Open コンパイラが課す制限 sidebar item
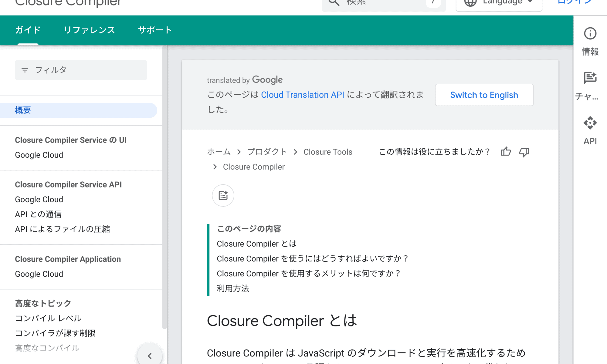The height and width of the screenshot is (364, 607). coord(55,333)
